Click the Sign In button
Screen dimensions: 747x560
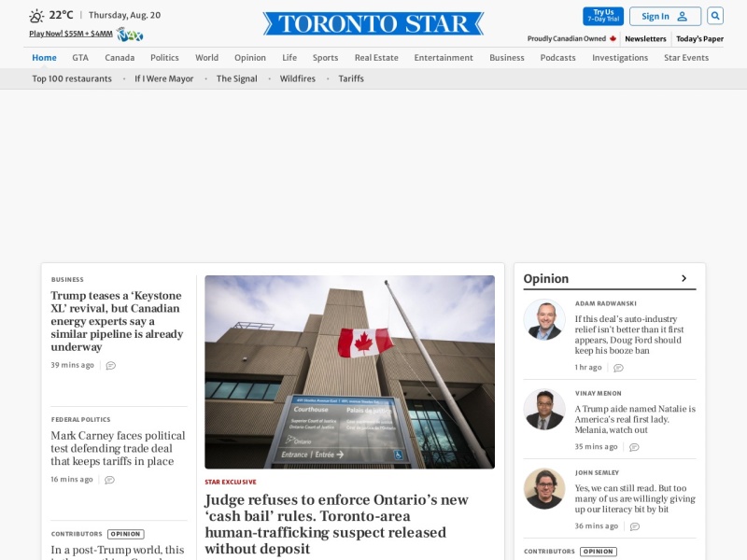[665, 16]
